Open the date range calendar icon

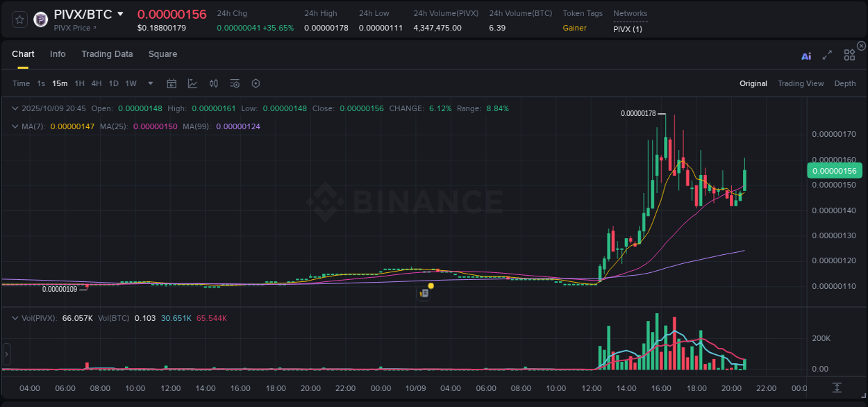(172, 83)
